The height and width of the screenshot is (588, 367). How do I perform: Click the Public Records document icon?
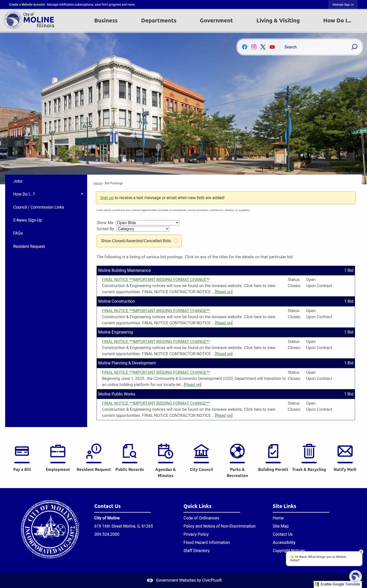[130, 451]
